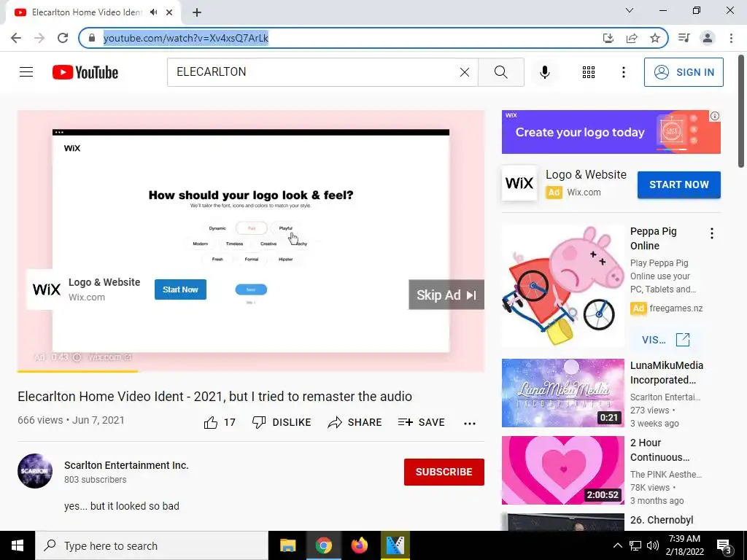The height and width of the screenshot is (560, 747).
Task: Select the Elecarlton Home Video Ident tab
Action: [x=93, y=12]
